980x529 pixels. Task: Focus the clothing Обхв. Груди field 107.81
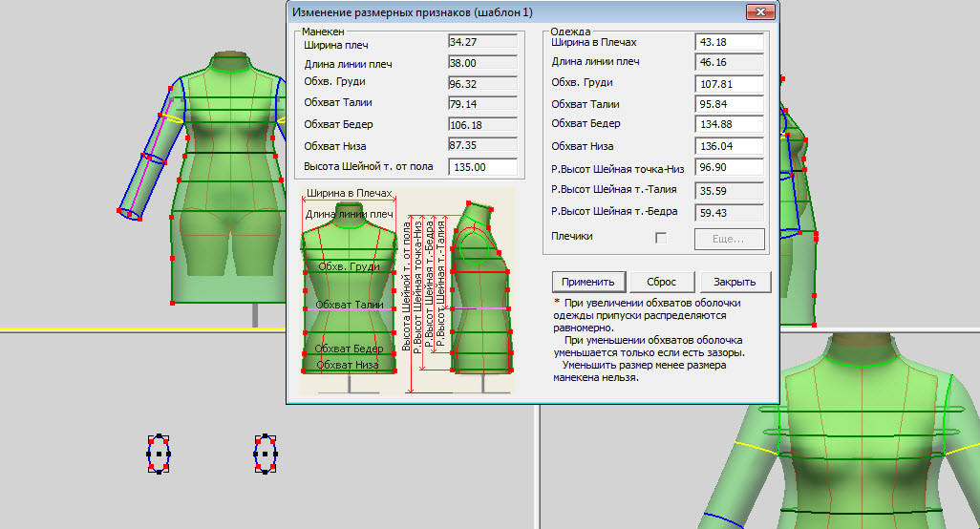(x=729, y=84)
